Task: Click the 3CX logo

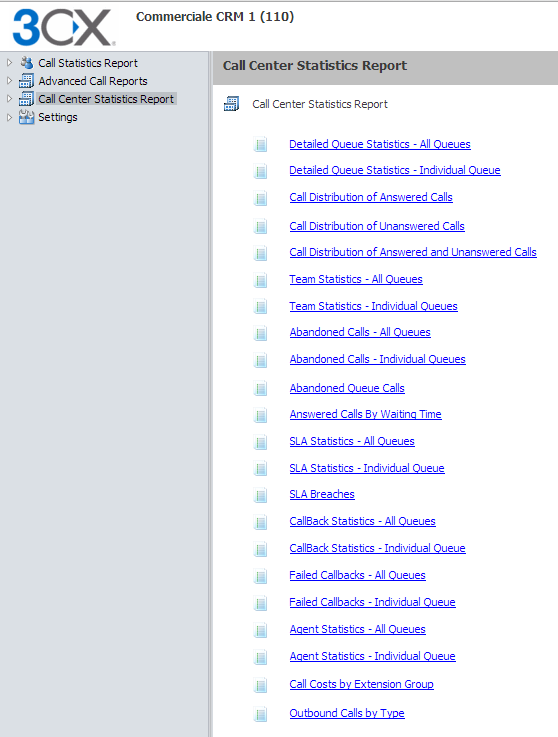Action: pyautogui.click(x=64, y=27)
